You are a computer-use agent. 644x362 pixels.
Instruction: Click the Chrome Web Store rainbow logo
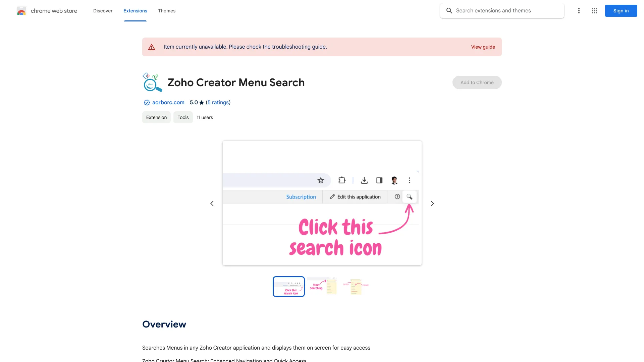tap(21, 11)
